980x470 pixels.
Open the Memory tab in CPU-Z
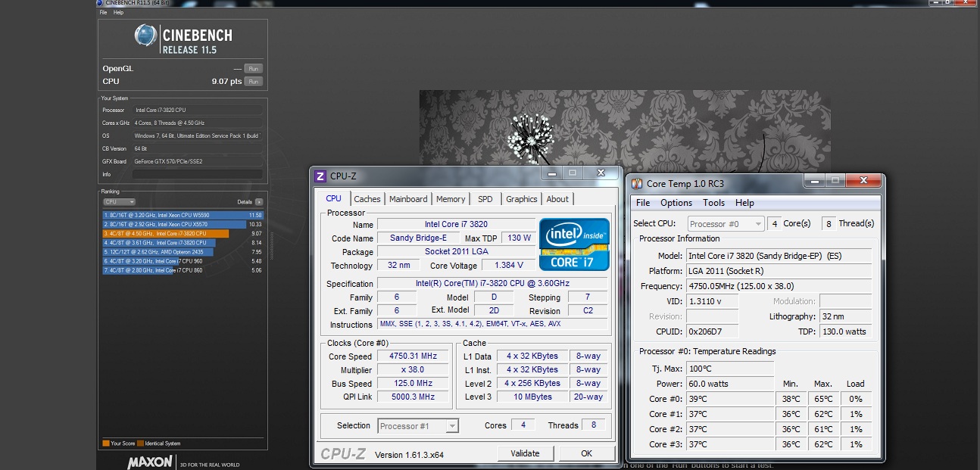tap(451, 199)
